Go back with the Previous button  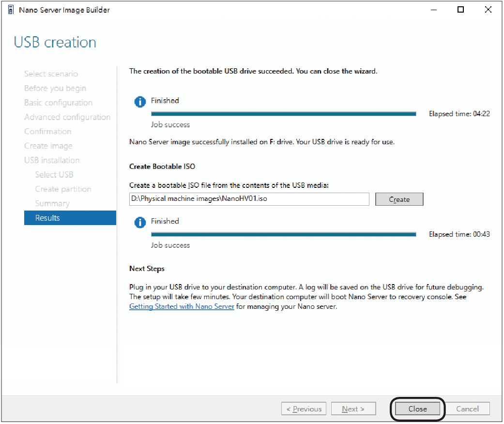click(304, 409)
